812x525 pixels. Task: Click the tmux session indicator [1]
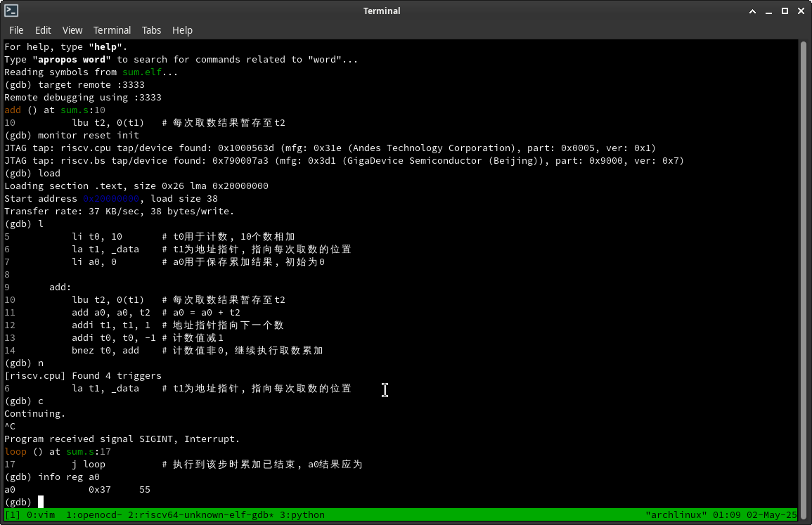tap(13, 515)
